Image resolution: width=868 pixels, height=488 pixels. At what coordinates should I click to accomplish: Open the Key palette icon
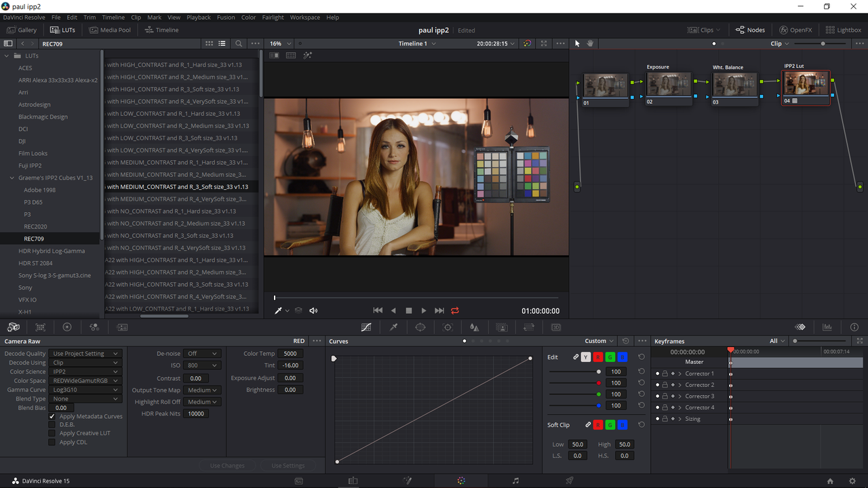[502, 327]
